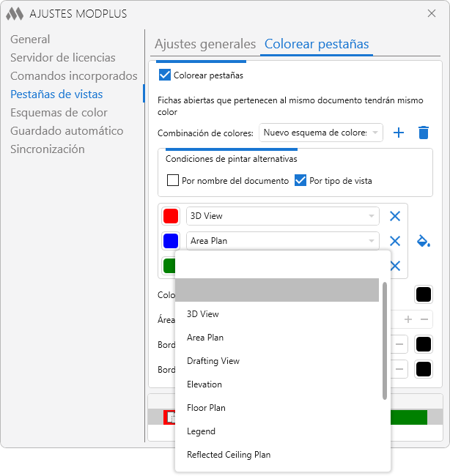450x476 pixels.
Task: Uncheck Por tipo de vista checkbox
Action: tap(300, 180)
